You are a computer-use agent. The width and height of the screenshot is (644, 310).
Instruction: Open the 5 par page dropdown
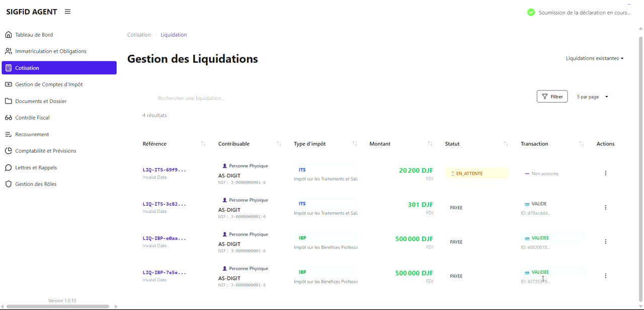click(592, 96)
